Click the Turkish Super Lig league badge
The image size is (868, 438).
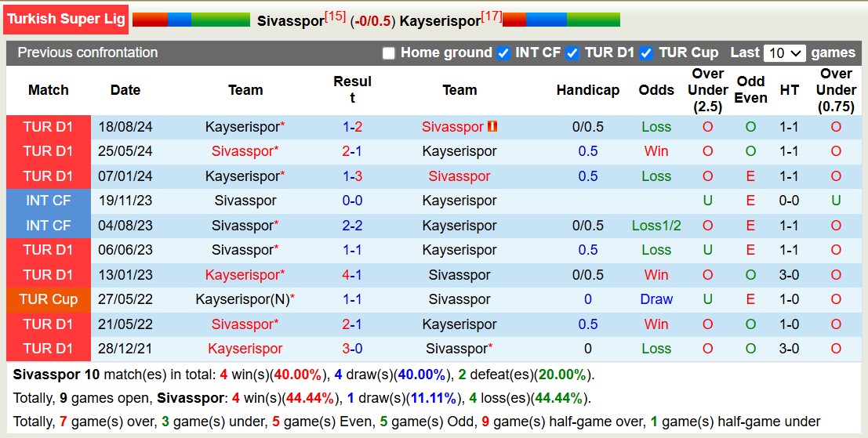click(66, 20)
